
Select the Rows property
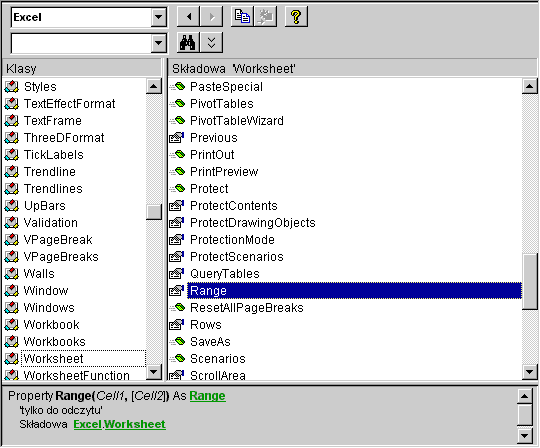tap(206, 325)
